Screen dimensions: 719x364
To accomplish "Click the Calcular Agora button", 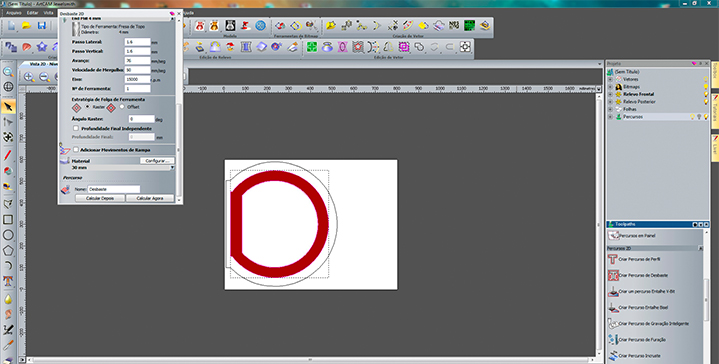I will [149, 198].
